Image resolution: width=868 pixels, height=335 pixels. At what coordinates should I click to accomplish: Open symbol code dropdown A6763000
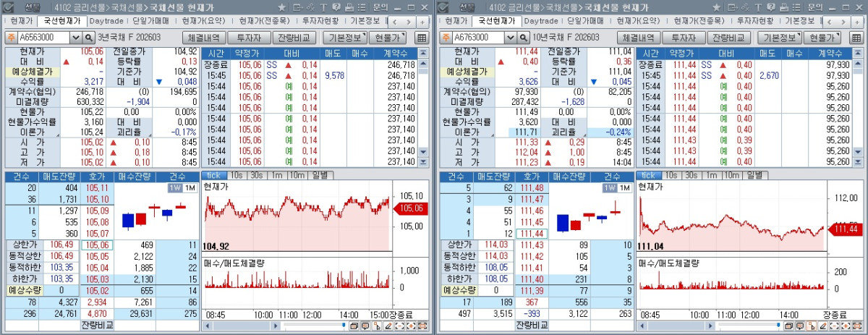(x=510, y=37)
